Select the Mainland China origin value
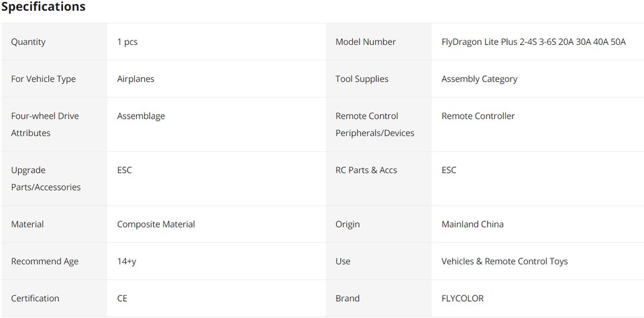The image size is (644, 318). point(472,224)
